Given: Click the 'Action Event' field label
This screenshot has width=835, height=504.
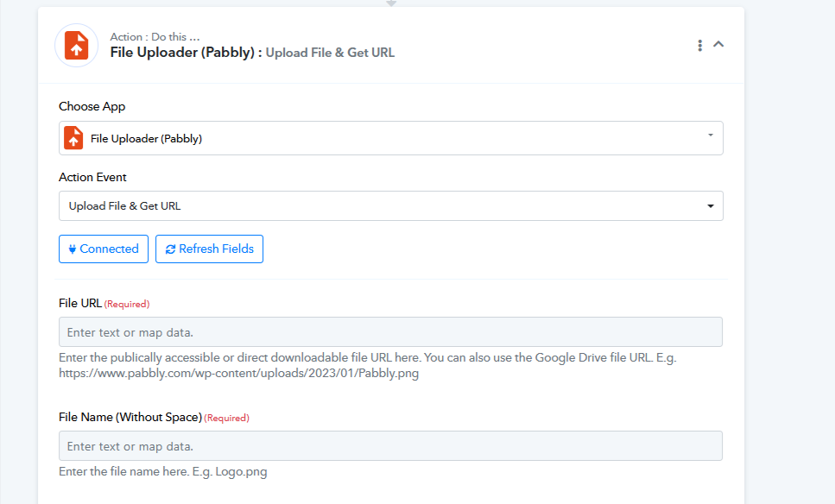Looking at the screenshot, I should click(92, 177).
